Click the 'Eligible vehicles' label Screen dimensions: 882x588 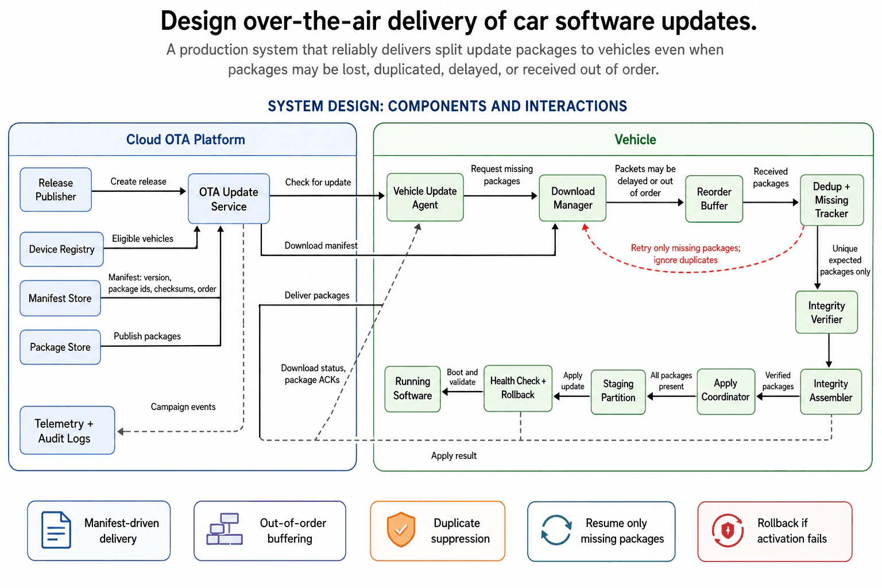(142, 238)
